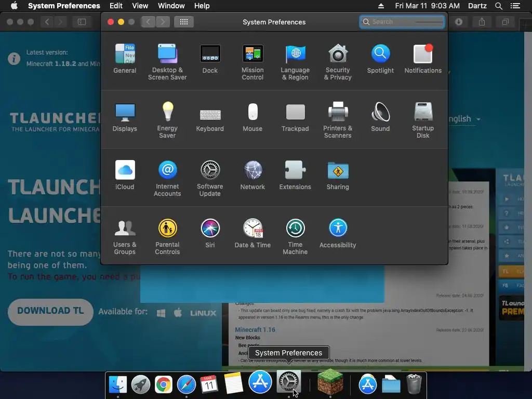Open the Apple menu
Screen dimensions: 532x399
(14, 6)
